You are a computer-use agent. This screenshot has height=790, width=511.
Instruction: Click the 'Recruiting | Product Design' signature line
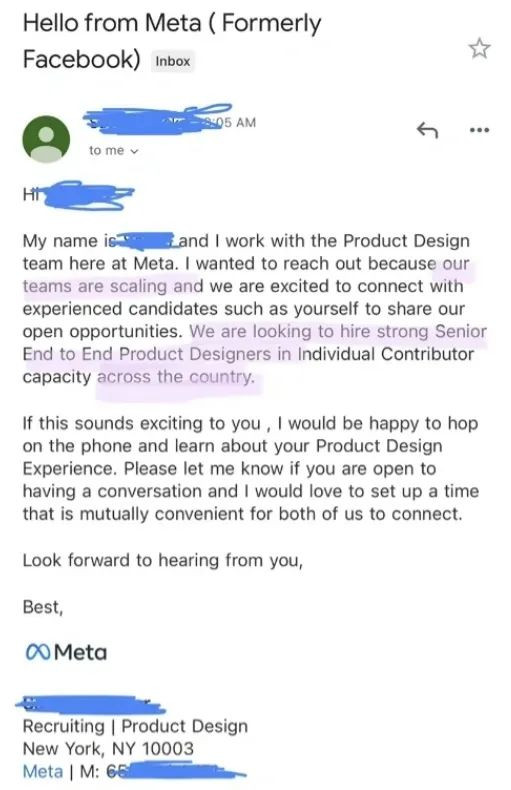pyautogui.click(x=135, y=726)
